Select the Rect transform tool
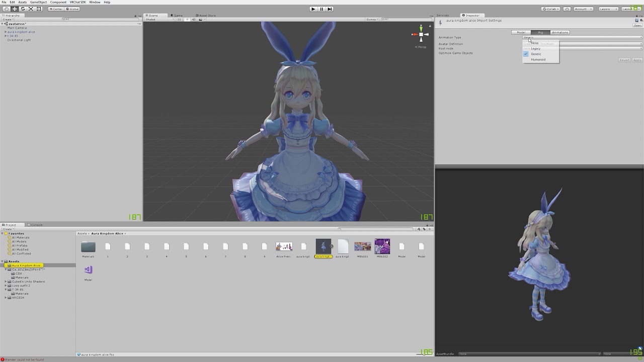The height and width of the screenshot is (362, 644). pos(39,9)
